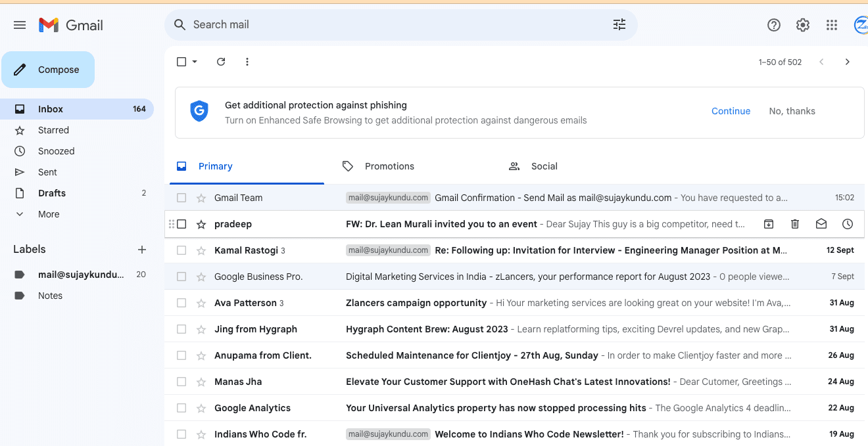Open the select dropdown arrow
The image size is (868, 446).
195,62
